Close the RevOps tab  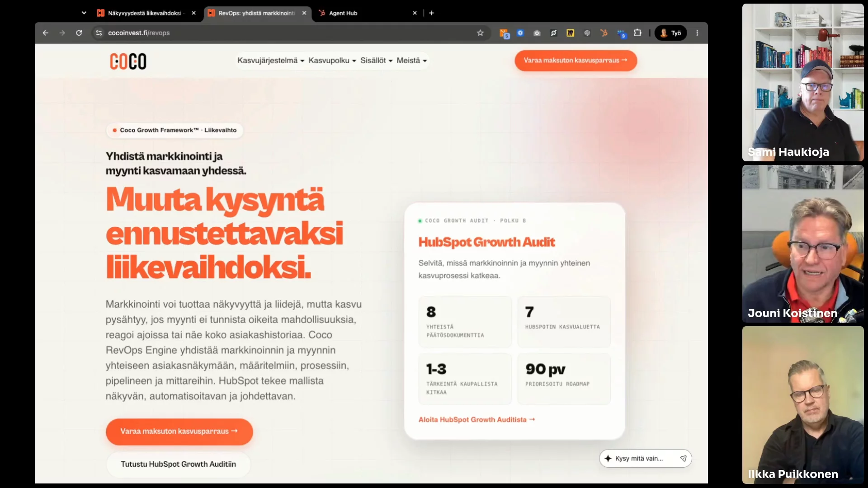[304, 13]
